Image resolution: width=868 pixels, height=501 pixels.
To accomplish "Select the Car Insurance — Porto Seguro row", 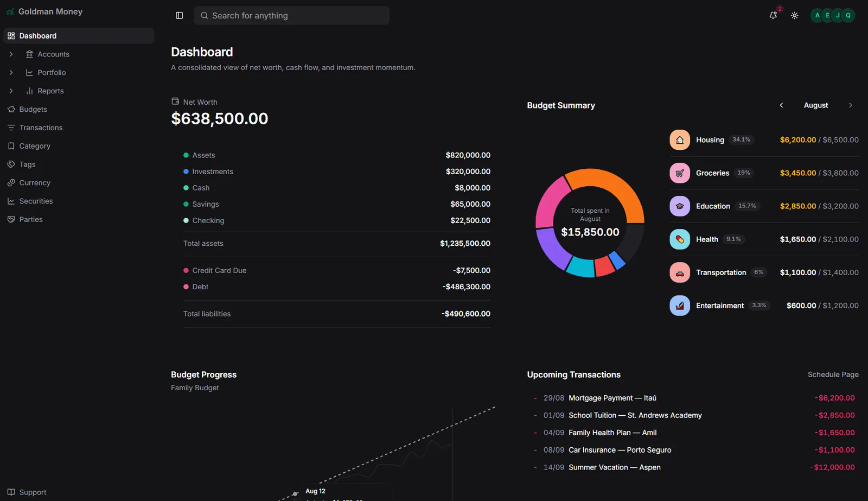I will [693, 450].
